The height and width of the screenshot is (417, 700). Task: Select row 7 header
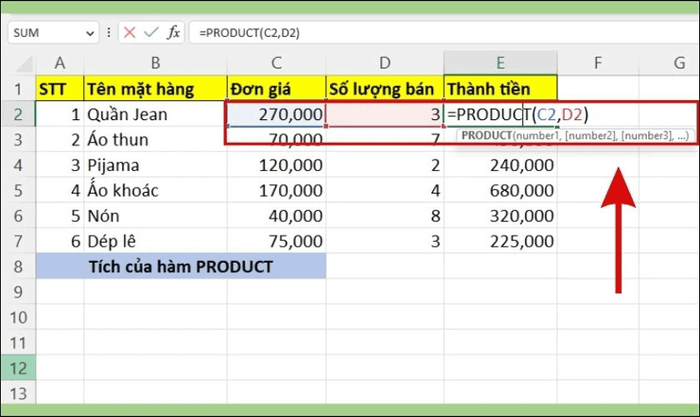pos(18,242)
